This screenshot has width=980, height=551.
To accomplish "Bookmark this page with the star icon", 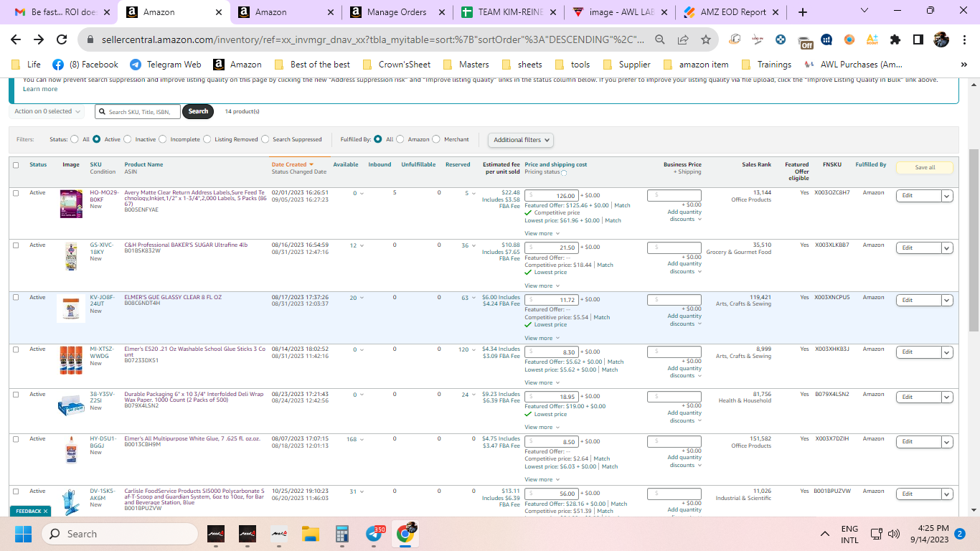I will pos(706,39).
